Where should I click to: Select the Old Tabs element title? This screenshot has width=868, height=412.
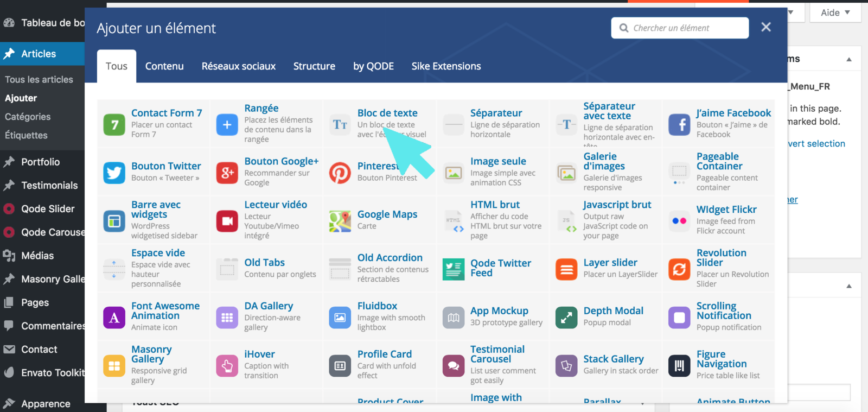[264, 263]
